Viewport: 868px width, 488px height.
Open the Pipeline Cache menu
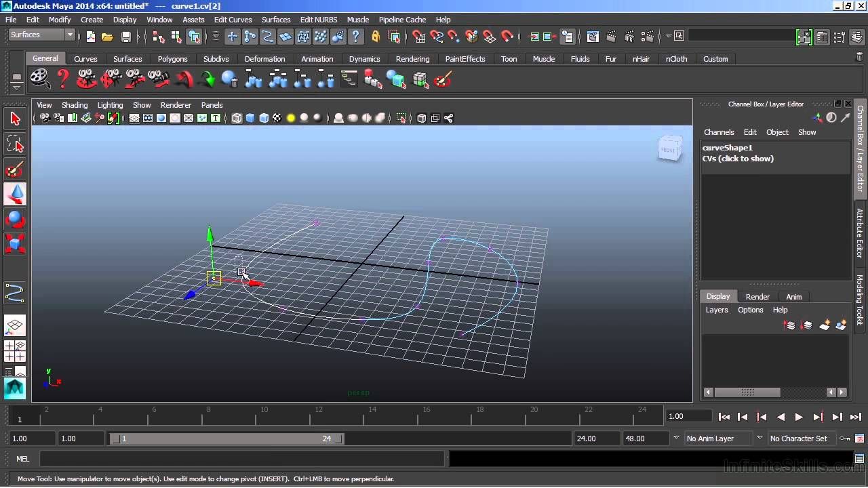(402, 20)
